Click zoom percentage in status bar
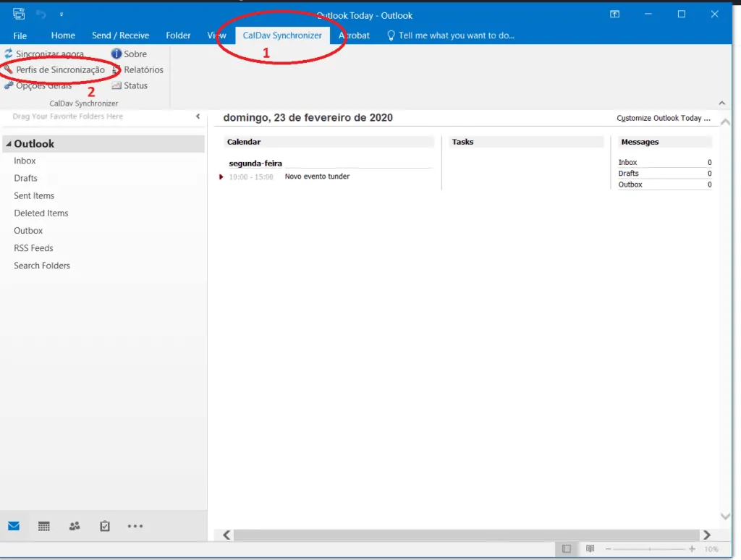 tap(711, 549)
